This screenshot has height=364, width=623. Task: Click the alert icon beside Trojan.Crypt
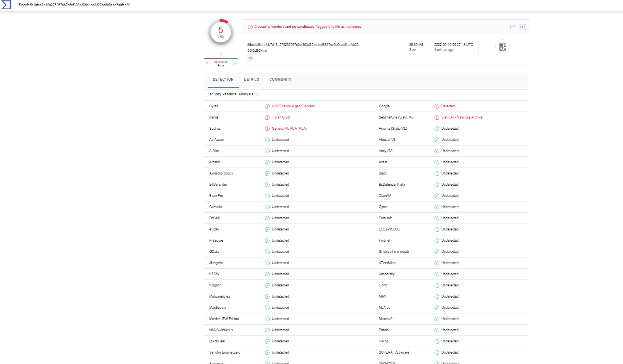coord(267,117)
